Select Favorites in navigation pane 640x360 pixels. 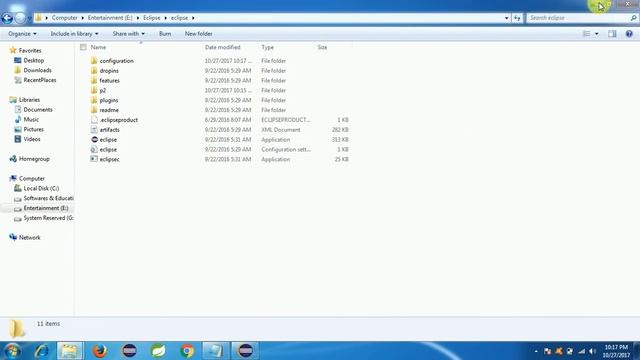click(x=30, y=51)
